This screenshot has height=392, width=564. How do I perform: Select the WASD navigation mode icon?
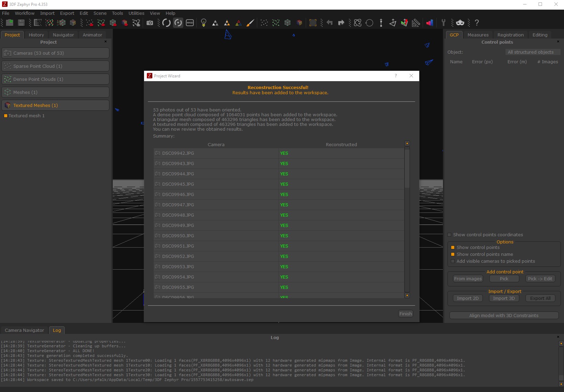pos(190,23)
